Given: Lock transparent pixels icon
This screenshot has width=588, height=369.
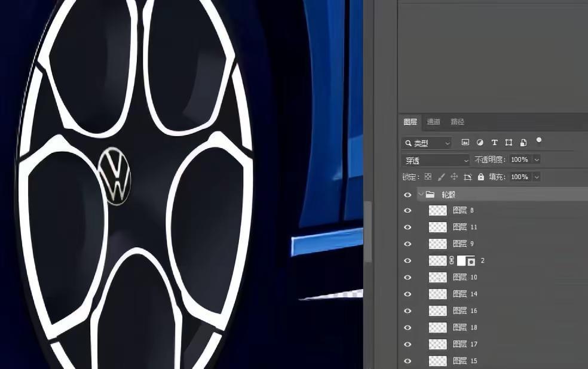Looking at the screenshot, I should coord(427,177).
